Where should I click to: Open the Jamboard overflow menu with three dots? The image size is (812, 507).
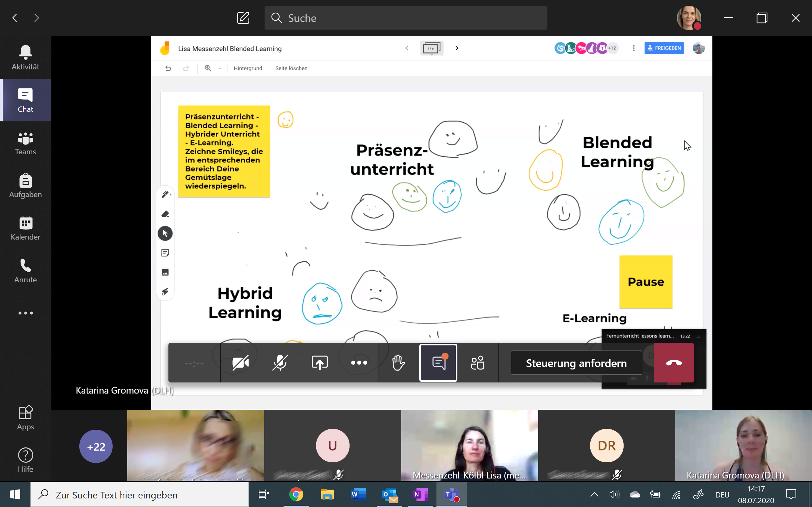pyautogui.click(x=633, y=48)
